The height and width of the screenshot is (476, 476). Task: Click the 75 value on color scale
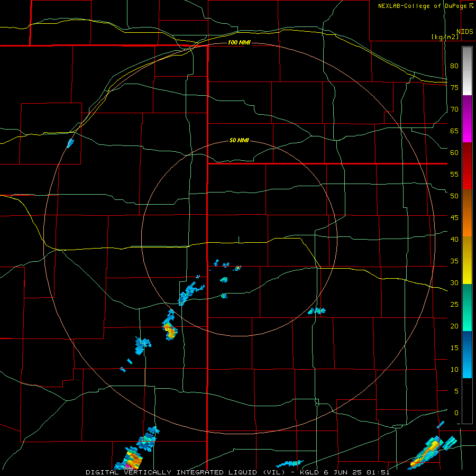pyautogui.click(x=454, y=87)
